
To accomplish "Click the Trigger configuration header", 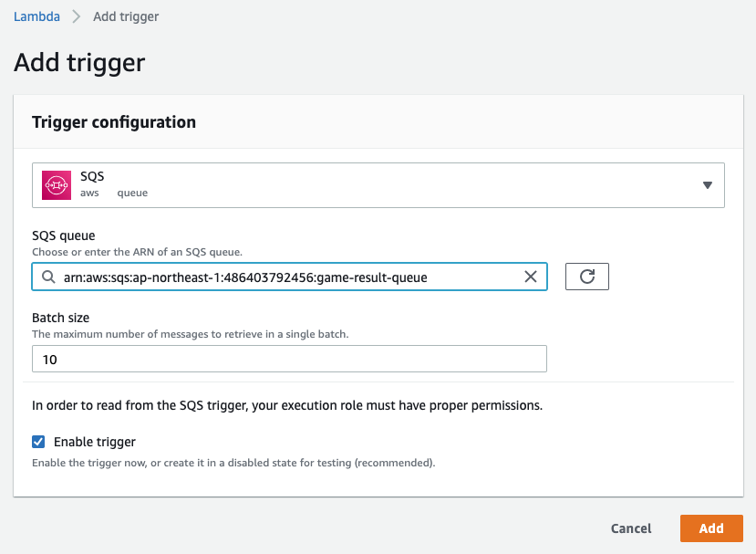I will pyautogui.click(x=114, y=122).
